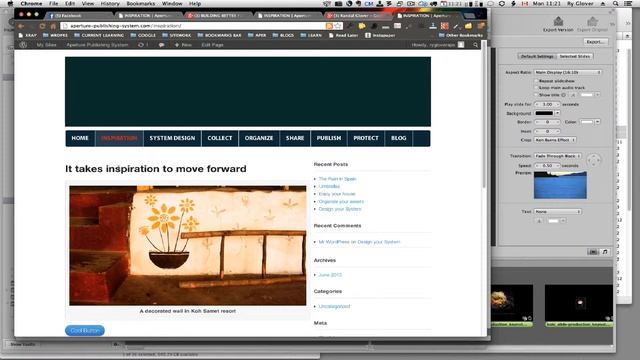Click the Play slide for seconds stepper

(x=547, y=104)
